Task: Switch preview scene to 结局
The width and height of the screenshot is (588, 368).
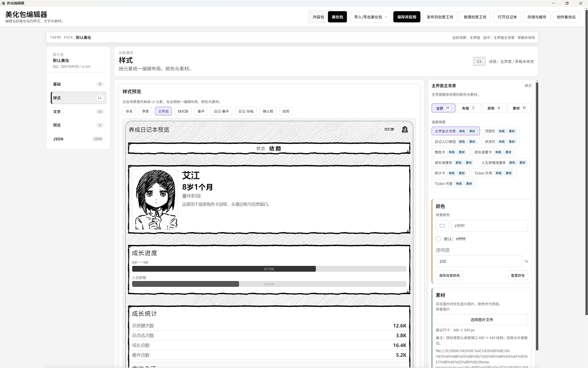Action: click(x=286, y=111)
